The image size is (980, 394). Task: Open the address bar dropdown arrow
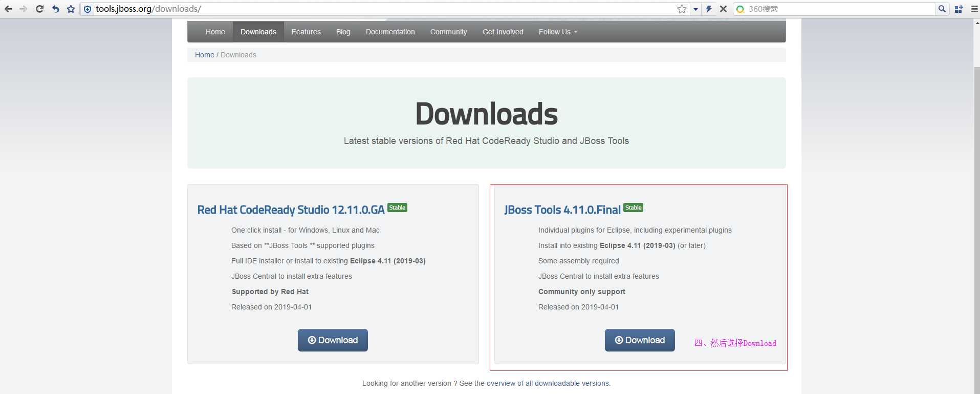point(695,9)
